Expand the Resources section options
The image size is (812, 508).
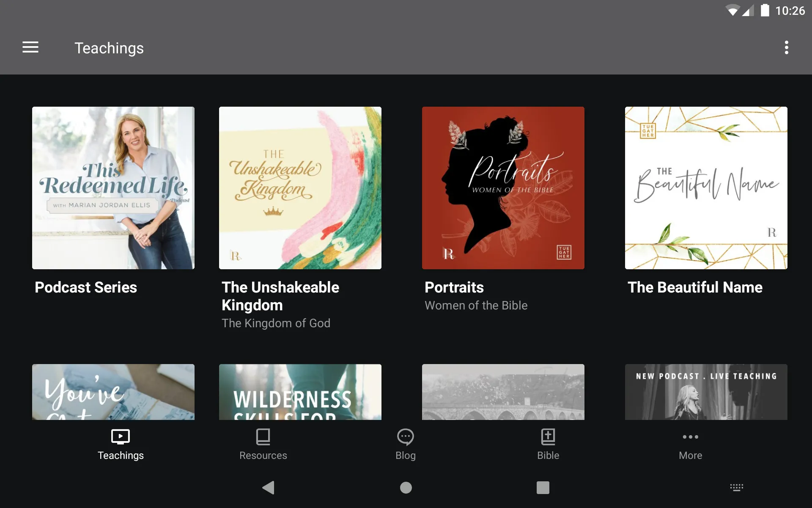263,444
